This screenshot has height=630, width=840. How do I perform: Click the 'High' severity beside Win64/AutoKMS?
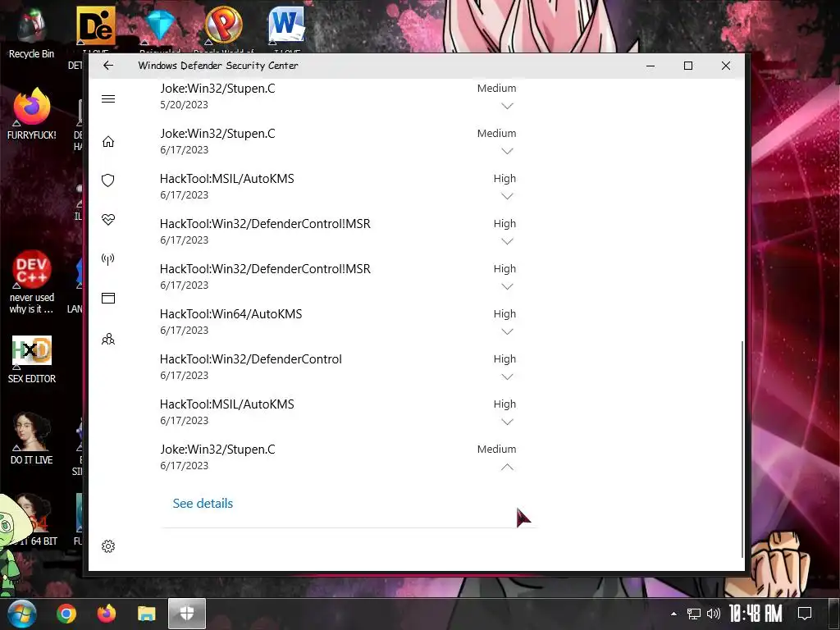(x=504, y=314)
